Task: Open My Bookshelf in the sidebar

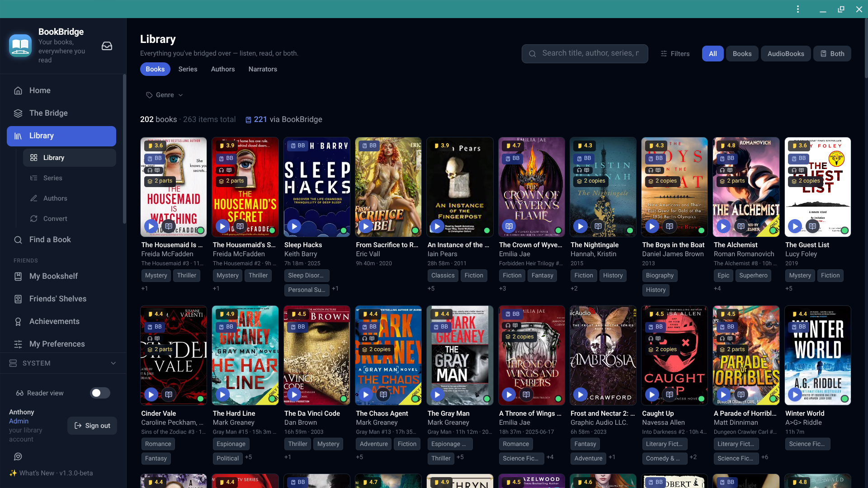Action: [61, 276]
